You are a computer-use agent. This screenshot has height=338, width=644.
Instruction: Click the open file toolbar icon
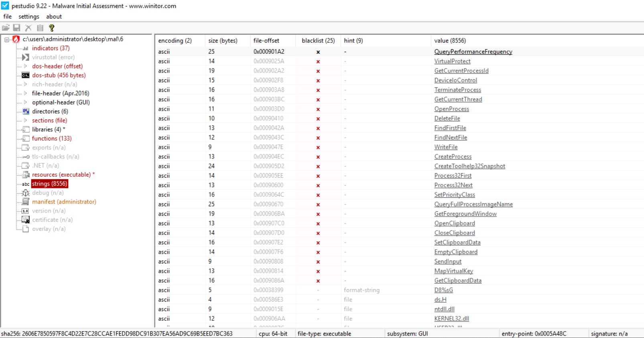click(6, 28)
